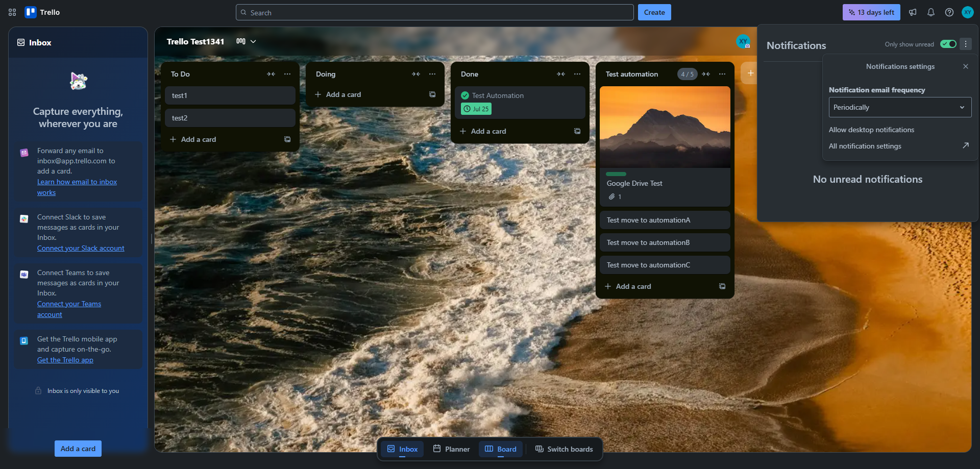Open Test automation list actions menu
Image resolution: width=980 pixels, height=469 pixels.
point(722,74)
